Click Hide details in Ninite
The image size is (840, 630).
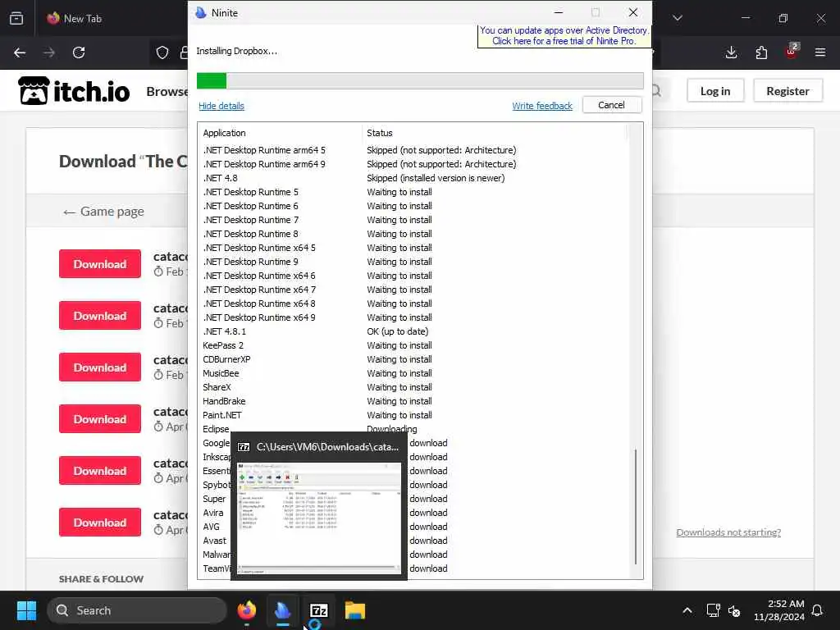coord(221,106)
